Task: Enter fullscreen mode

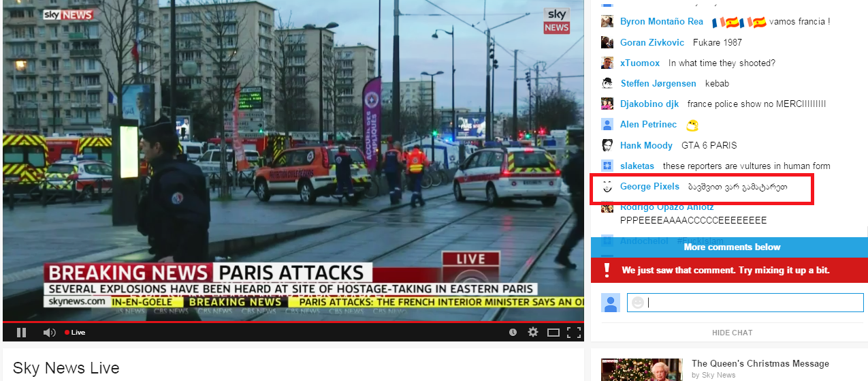Action: (574, 333)
